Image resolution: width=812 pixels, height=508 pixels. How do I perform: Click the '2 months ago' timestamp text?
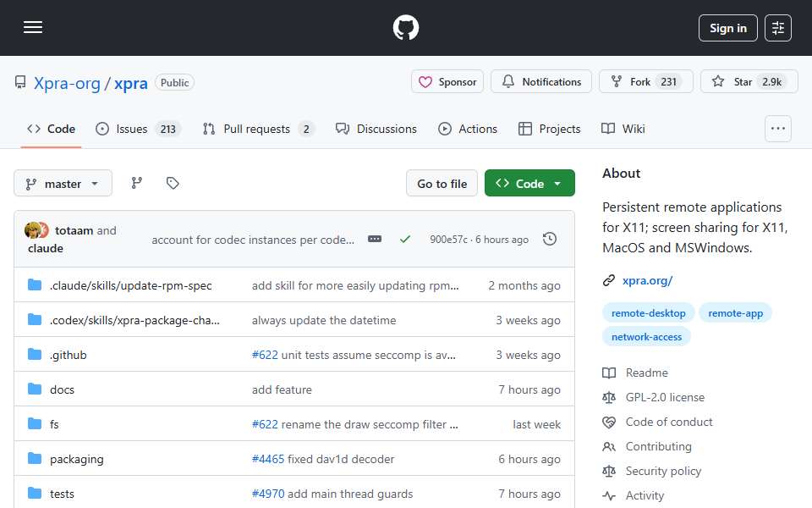tap(524, 285)
